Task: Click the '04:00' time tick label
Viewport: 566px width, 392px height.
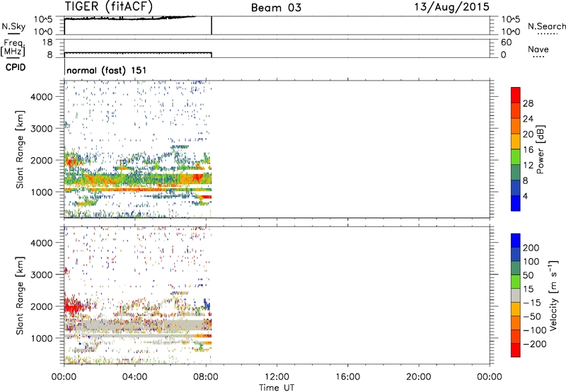Action: tap(135, 377)
